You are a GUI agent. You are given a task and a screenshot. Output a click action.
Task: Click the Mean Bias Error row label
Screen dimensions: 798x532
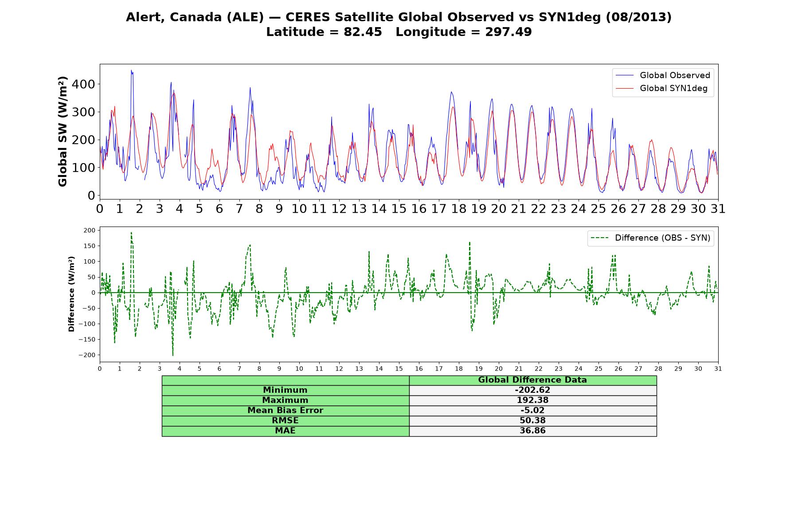coord(286,411)
